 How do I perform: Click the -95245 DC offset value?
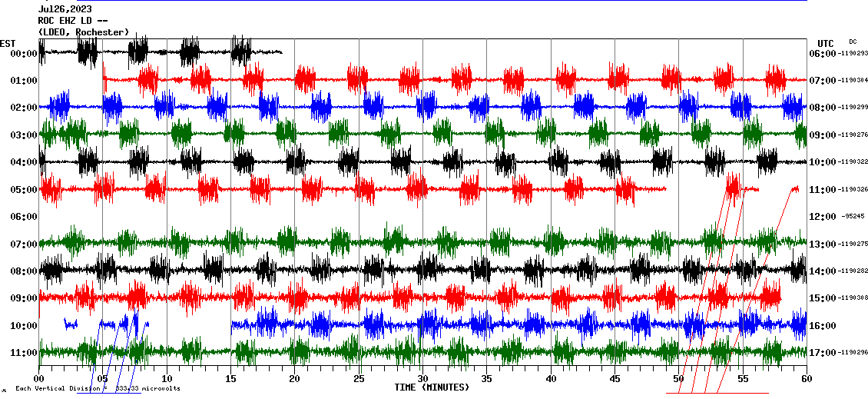pos(852,217)
